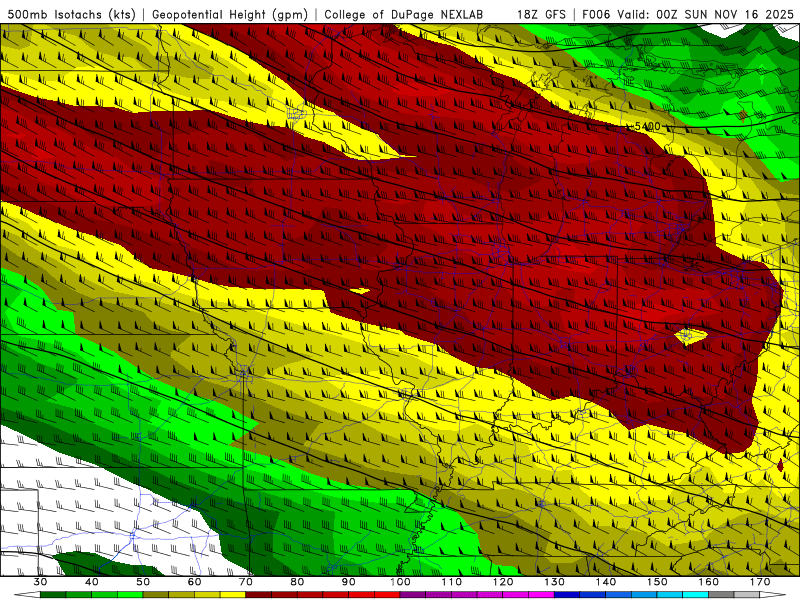
Task: Click the legend value 90
Action: 348,582
